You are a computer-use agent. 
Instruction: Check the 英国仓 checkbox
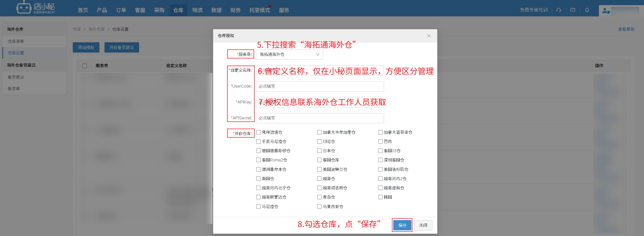[258, 179]
